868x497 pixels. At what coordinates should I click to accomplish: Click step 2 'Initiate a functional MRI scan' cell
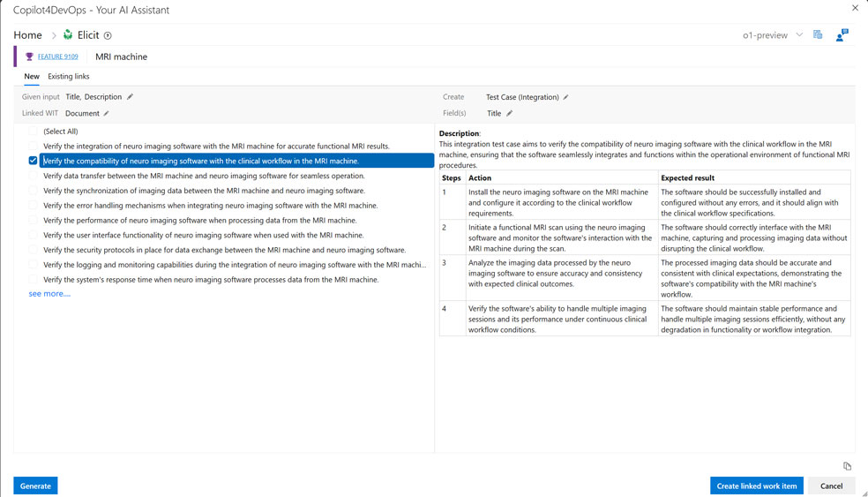coord(561,237)
